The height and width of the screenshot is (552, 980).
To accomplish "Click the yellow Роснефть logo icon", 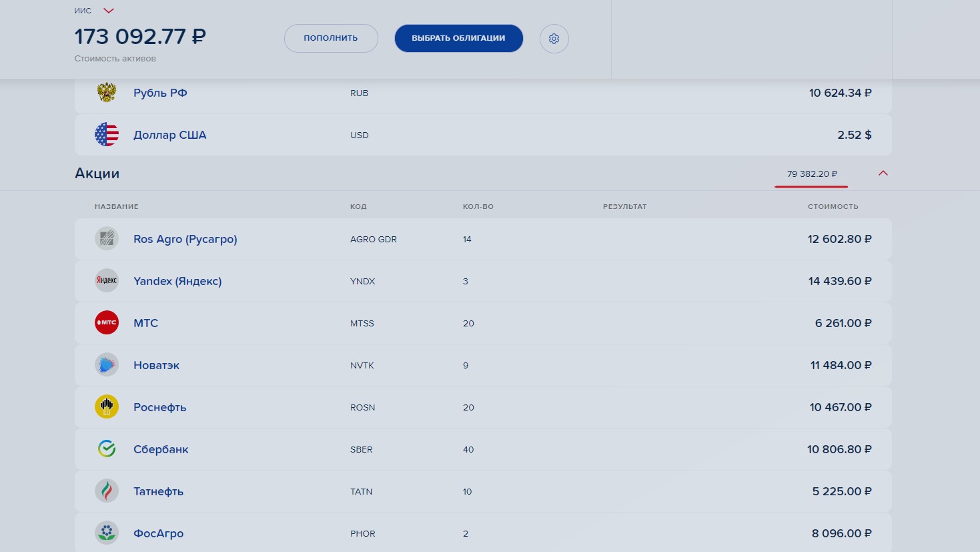I will [107, 406].
